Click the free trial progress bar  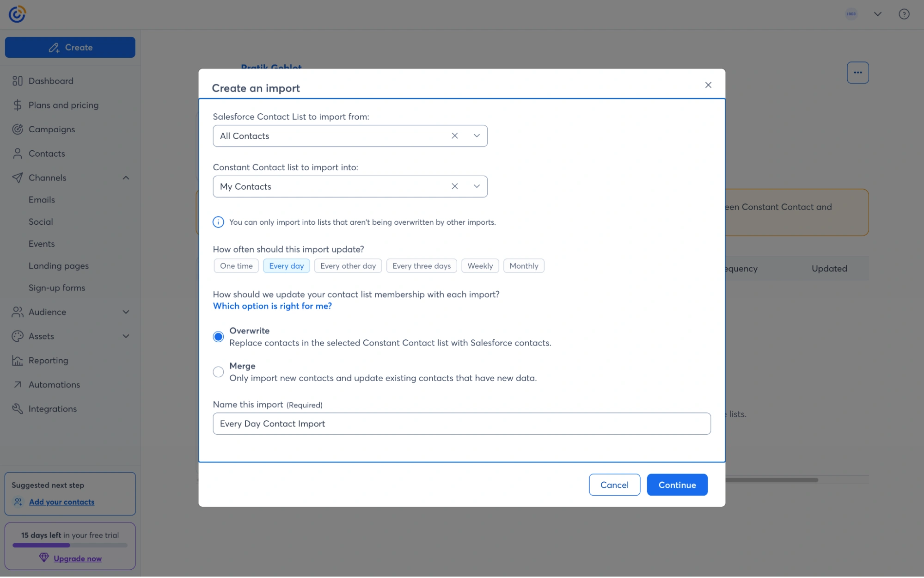pyautogui.click(x=70, y=545)
